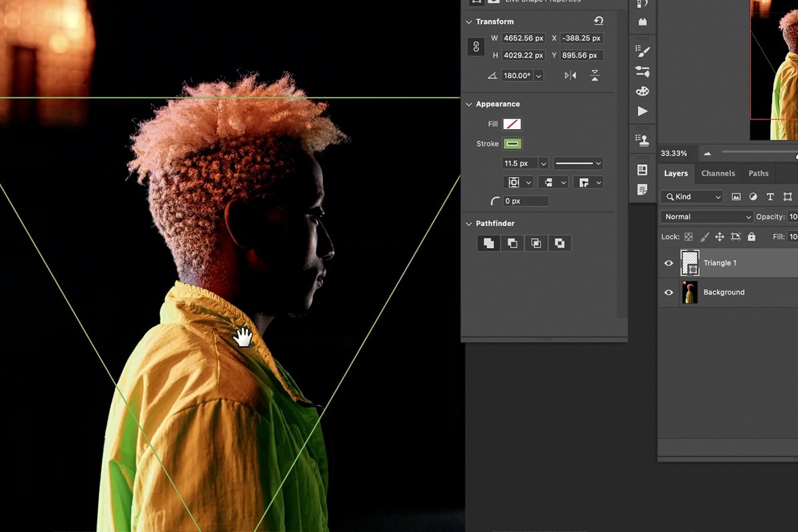This screenshot has width=798, height=532.
Task: Click the corner radius icon
Action: [x=494, y=201]
